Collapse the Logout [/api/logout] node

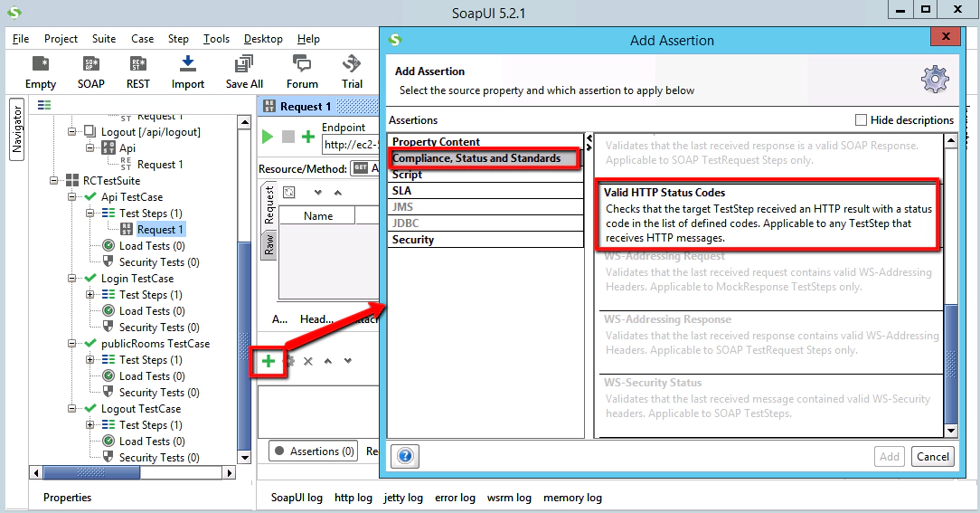(72, 132)
